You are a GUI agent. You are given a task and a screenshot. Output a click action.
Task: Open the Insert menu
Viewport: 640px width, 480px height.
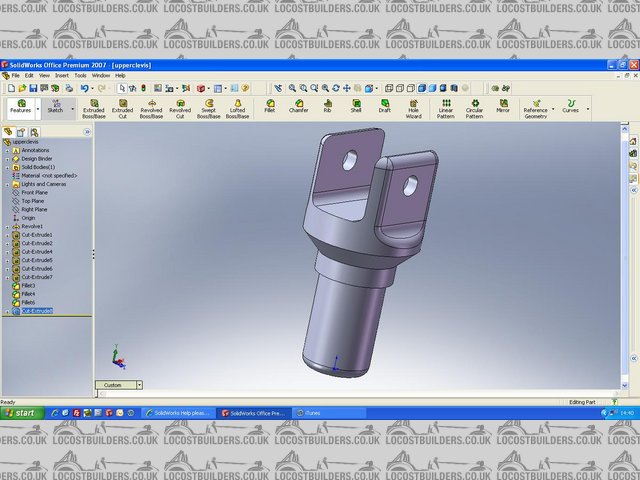point(62,75)
